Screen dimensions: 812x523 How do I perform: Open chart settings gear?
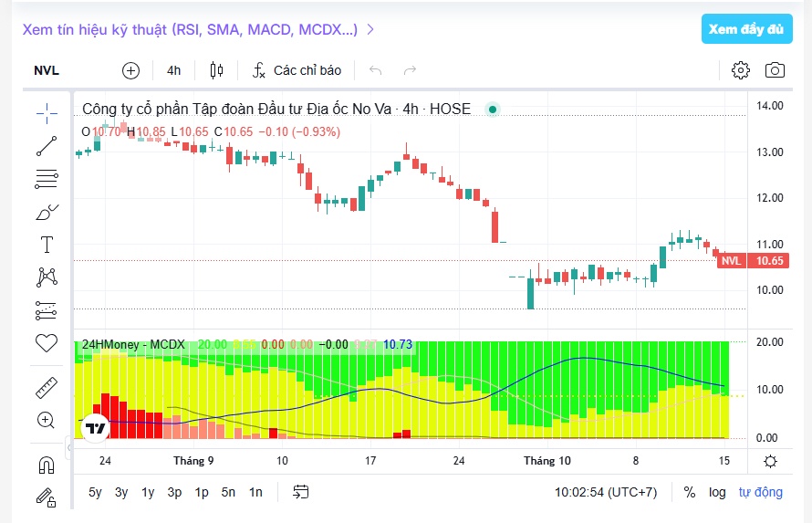coord(741,70)
